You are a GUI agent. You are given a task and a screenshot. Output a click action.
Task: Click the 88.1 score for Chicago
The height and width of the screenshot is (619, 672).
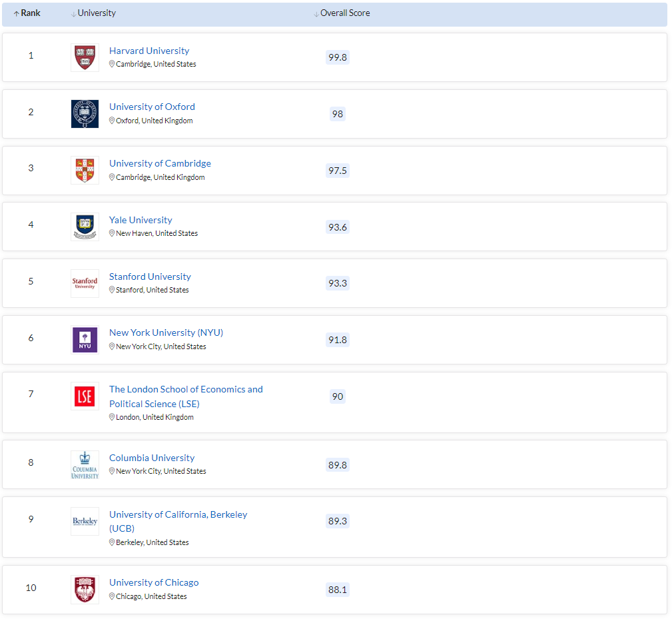(x=338, y=590)
